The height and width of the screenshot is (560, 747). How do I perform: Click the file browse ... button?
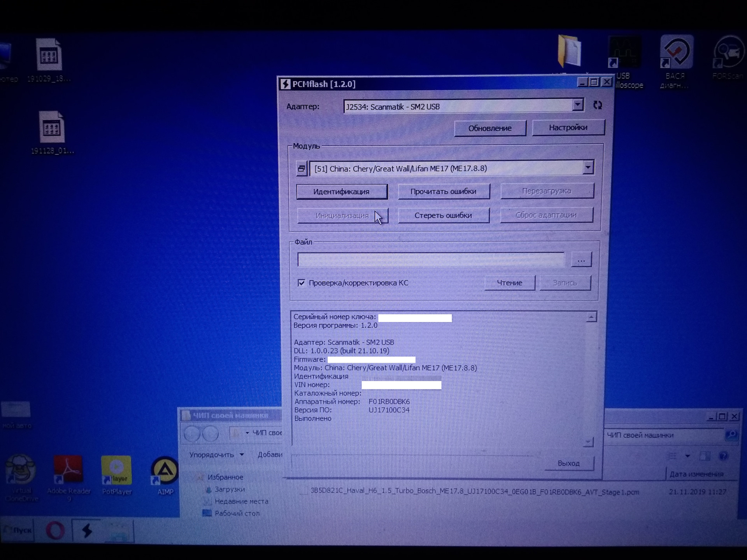click(581, 260)
